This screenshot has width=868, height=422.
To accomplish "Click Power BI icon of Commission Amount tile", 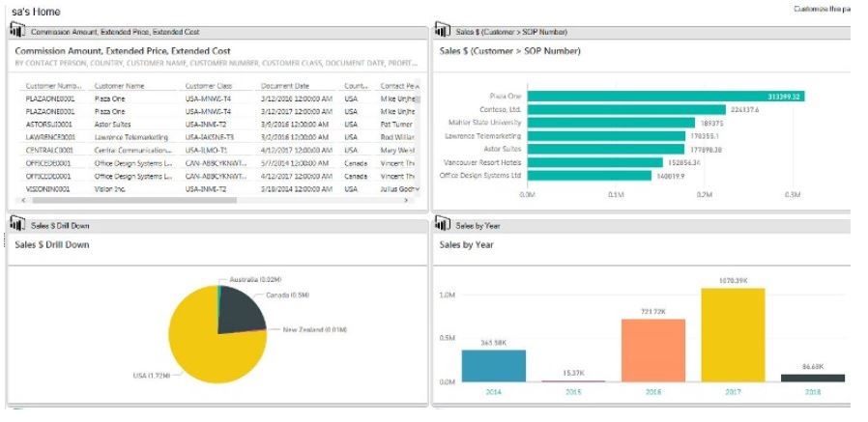I will pos(16,32).
